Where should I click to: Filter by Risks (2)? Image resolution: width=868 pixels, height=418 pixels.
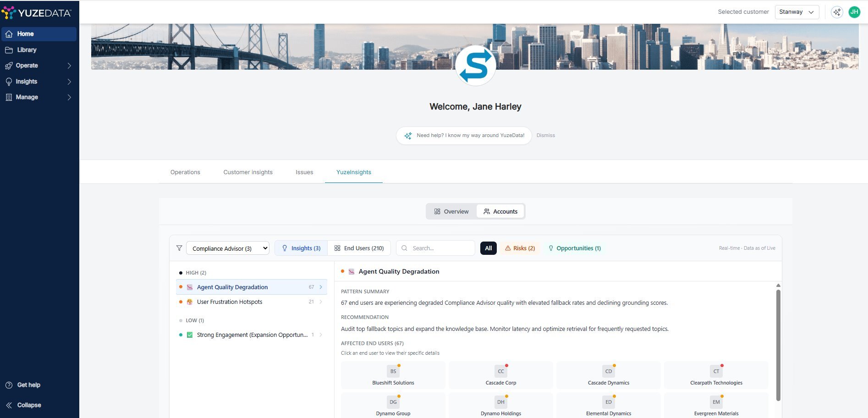[x=520, y=248]
